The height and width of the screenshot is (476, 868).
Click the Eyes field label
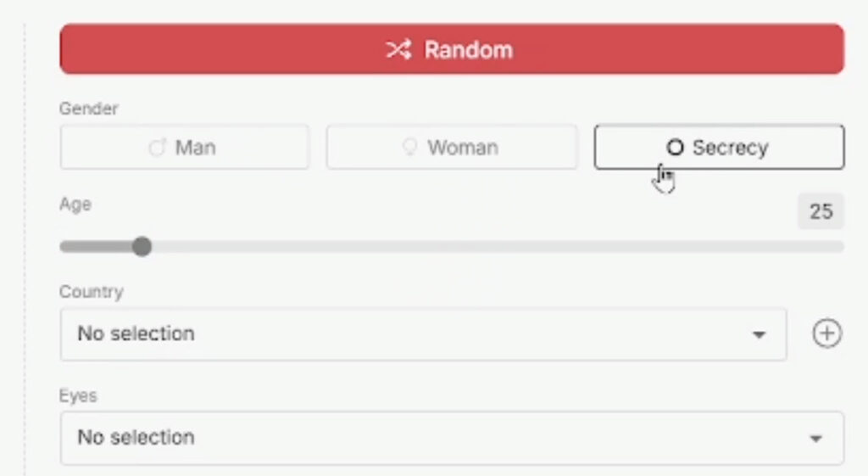click(x=78, y=396)
